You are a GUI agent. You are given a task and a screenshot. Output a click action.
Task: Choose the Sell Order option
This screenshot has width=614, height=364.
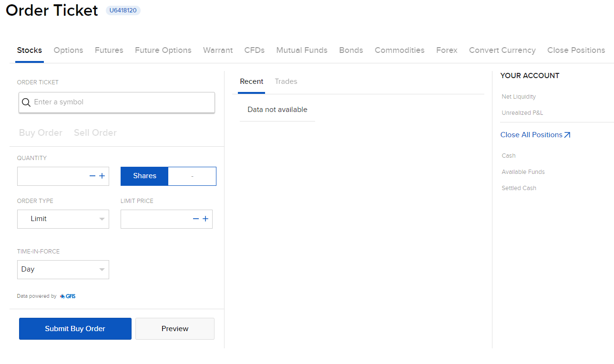coord(95,133)
